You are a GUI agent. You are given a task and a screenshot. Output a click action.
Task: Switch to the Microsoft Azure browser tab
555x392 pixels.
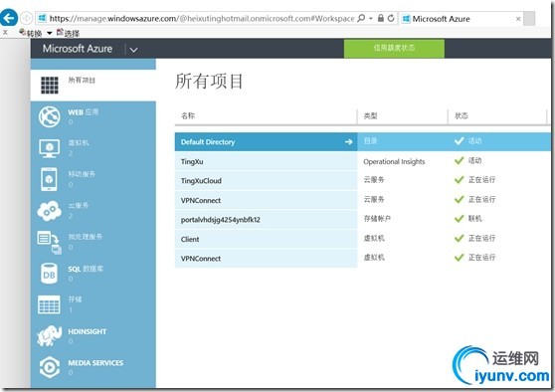461,19
